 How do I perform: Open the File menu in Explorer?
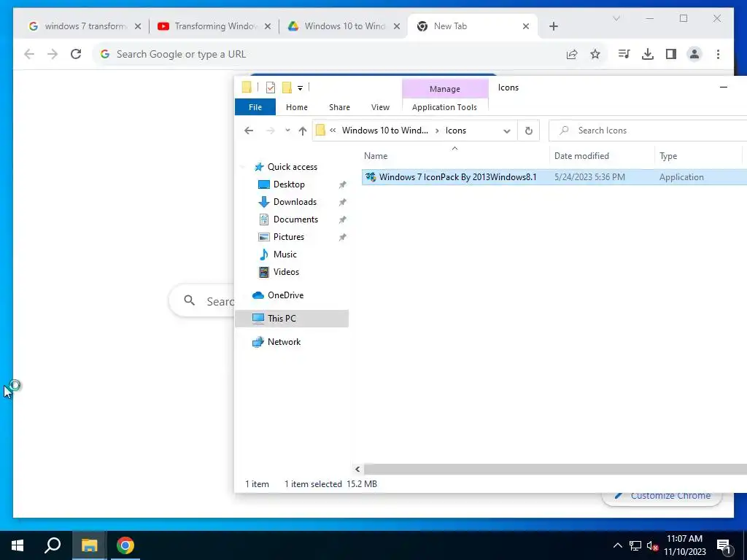(255, 107)
